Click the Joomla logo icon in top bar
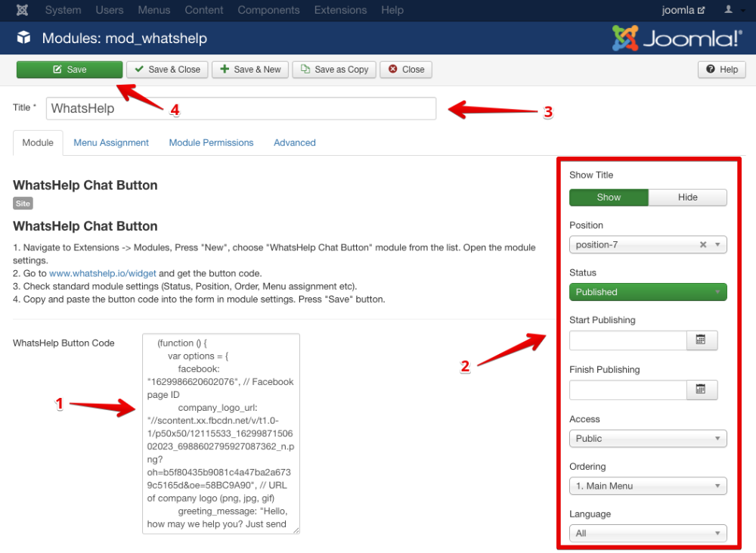 (23, 11)
